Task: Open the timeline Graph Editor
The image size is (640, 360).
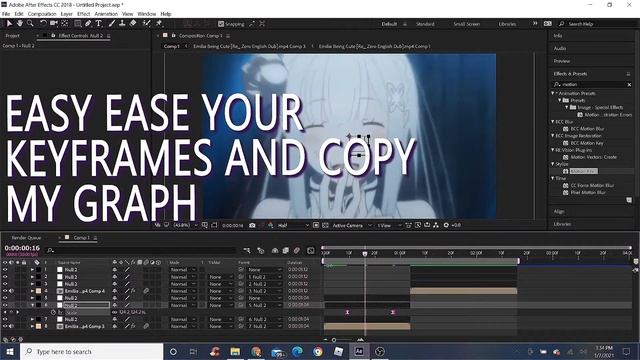Action: [x=311, y=250]
